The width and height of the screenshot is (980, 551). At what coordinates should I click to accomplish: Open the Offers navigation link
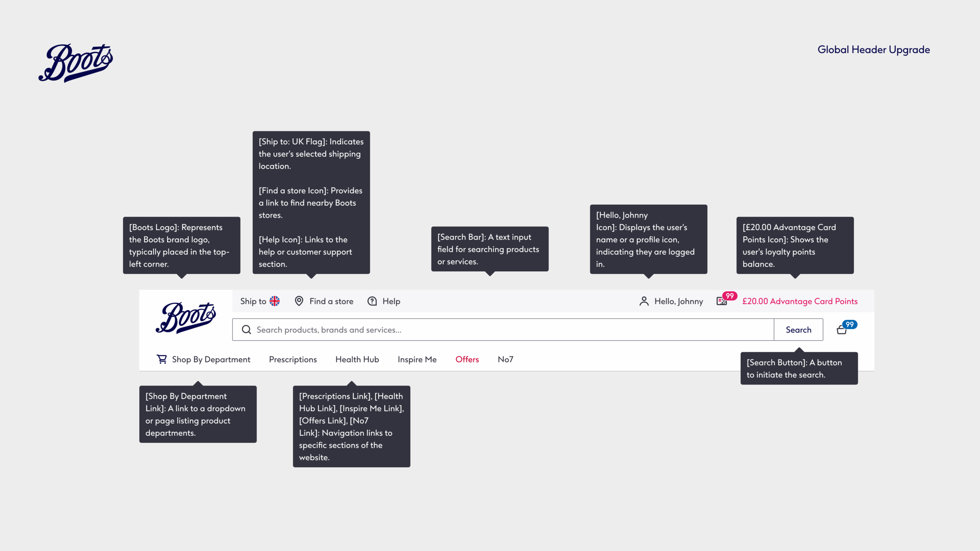(x=467, y=360)
